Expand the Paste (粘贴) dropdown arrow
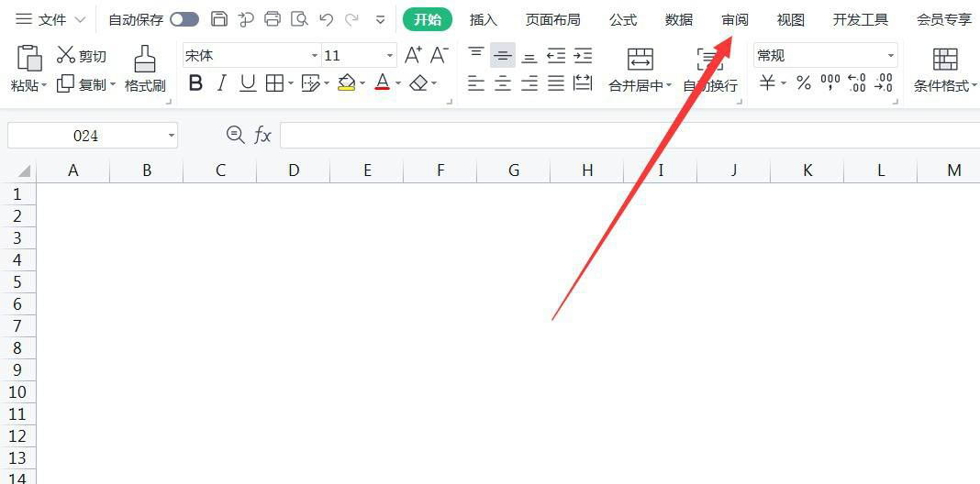 coord(45,85)
